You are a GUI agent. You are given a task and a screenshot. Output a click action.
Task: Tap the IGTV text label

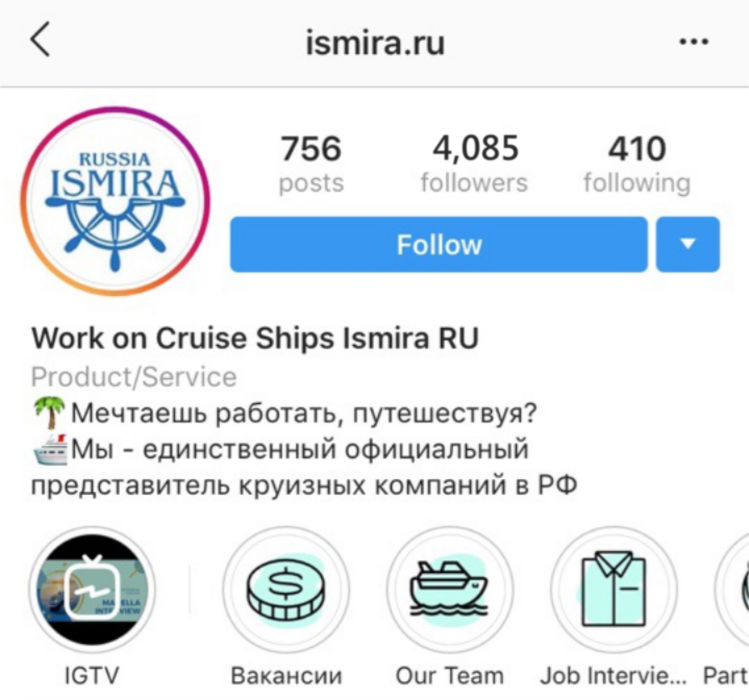tap(92, 676)
